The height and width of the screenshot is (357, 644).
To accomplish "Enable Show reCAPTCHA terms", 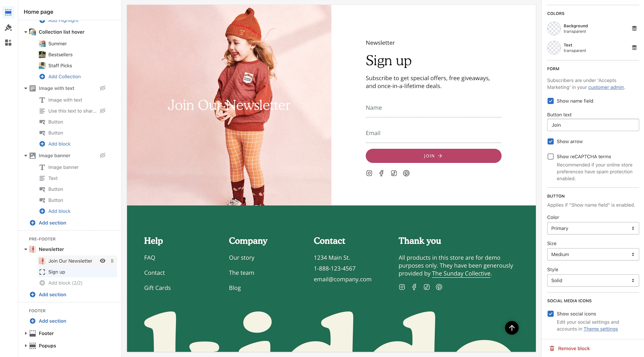I will coord(551,157).
